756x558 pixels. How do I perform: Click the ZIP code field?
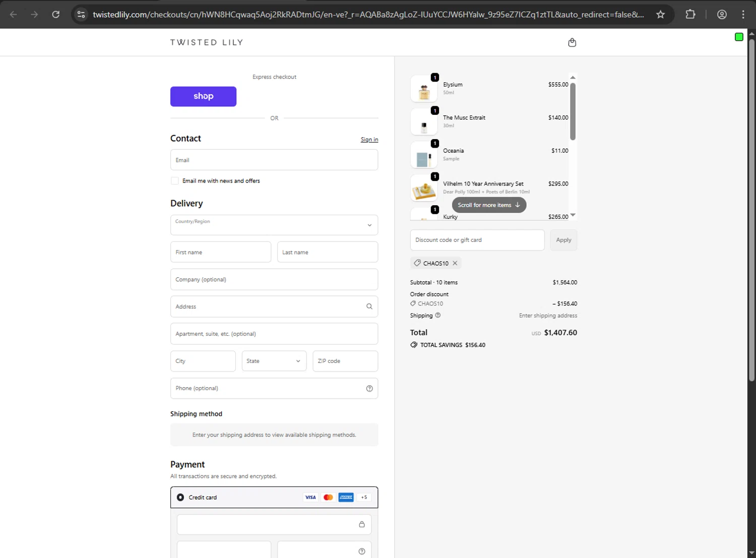coord(345,361)
